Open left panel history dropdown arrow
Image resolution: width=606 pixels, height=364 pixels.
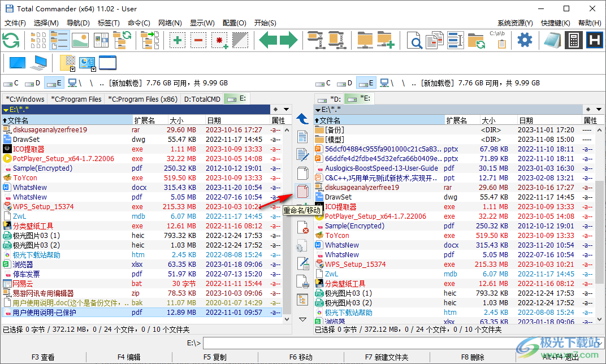287,109
